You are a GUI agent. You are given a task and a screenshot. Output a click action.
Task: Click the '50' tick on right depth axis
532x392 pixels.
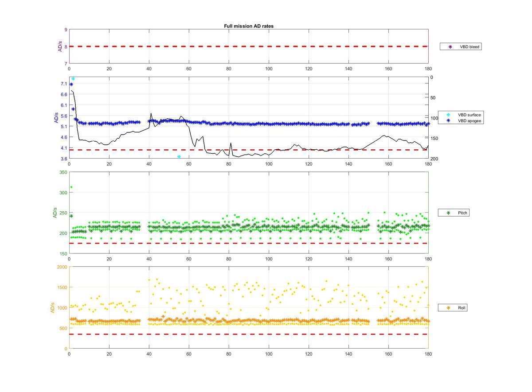[x=434, y=98]
